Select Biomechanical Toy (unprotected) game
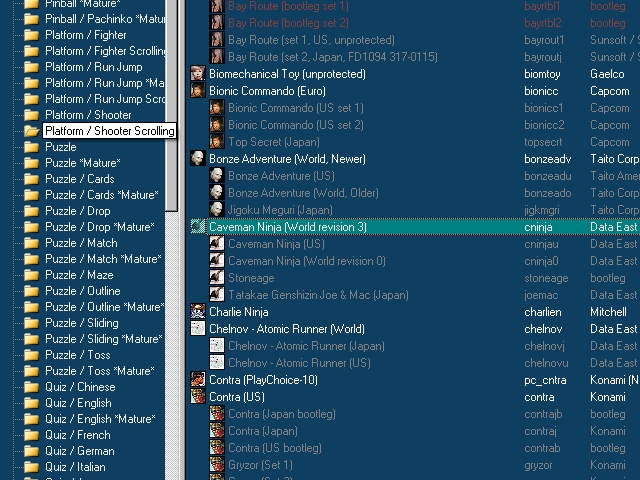Viewport: 640px width, 480px height. click(x=287, y=74)
